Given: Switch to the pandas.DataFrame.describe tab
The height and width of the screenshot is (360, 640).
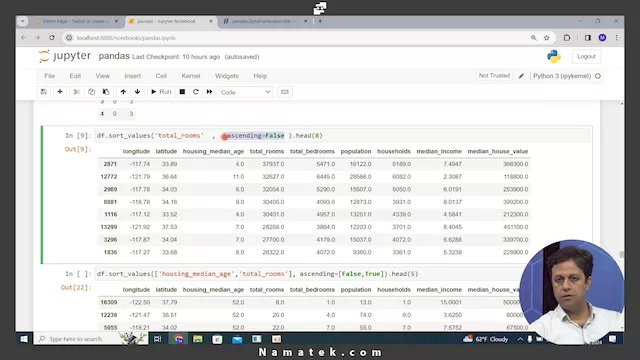Looking at the screenshot, I should [x=264, y=21].
